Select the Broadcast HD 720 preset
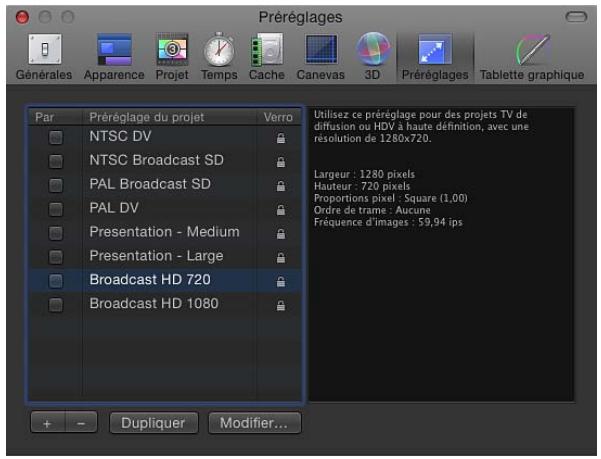Viewport: 601px width, 459px height. (165, 280)
